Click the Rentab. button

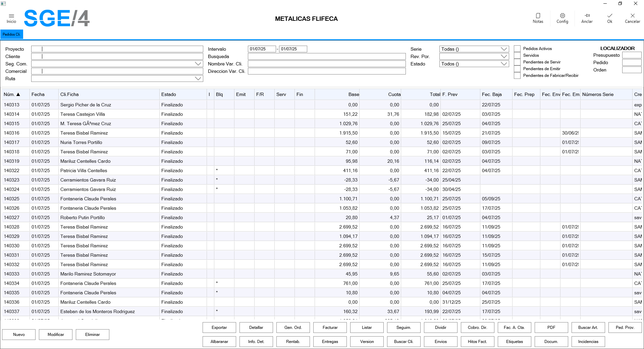click(293, 342)
